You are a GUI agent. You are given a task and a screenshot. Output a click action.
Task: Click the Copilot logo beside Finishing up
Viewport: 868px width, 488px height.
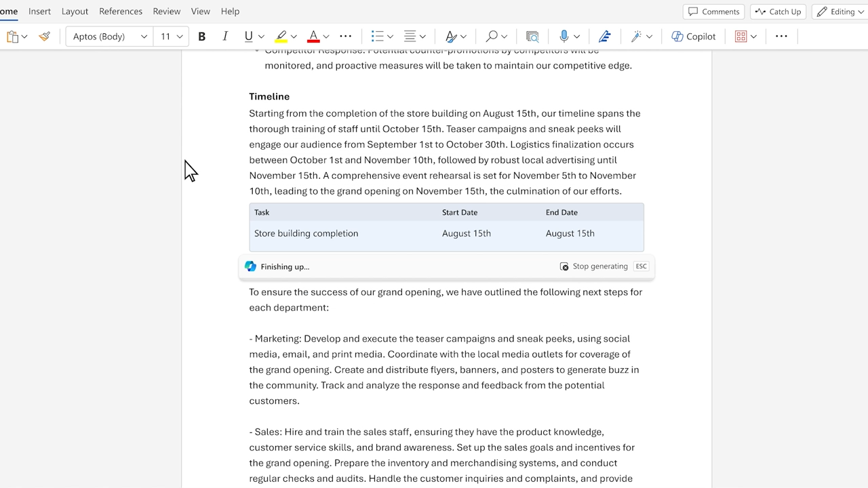[250, 266]
